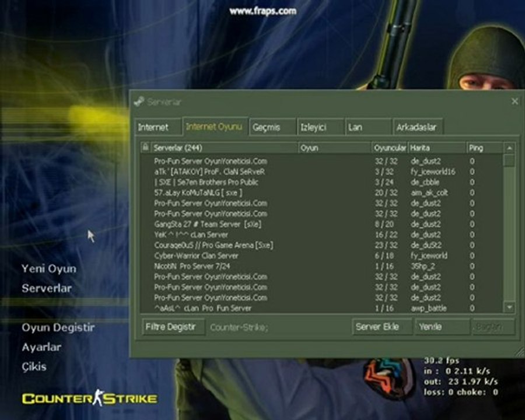
Task: Click the Yeni Oyun menu item
Action: (49, 268)
